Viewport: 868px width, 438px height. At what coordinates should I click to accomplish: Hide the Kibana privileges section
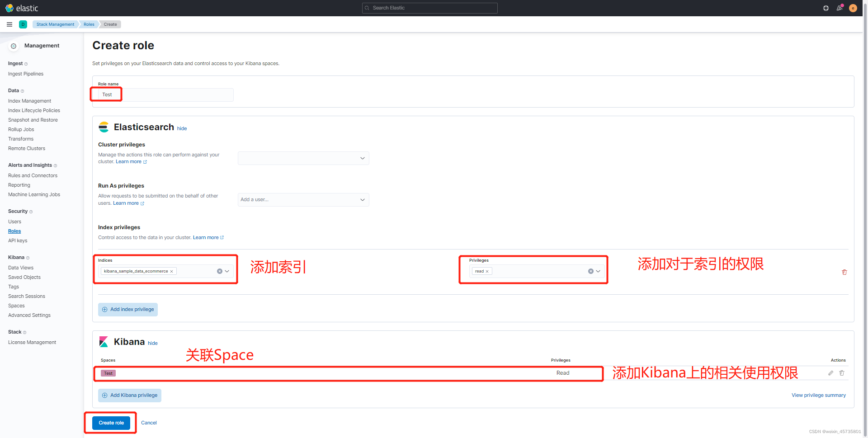152,343
